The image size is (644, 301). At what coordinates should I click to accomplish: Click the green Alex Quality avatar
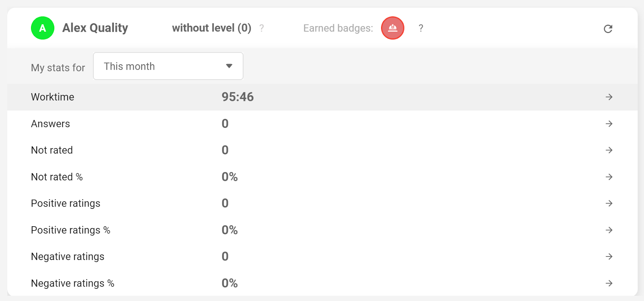(43, 28)
